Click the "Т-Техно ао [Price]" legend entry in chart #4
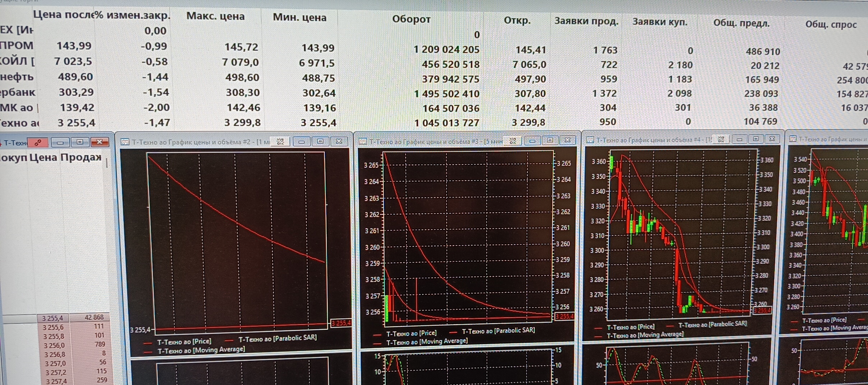 [x=631, y=327]
